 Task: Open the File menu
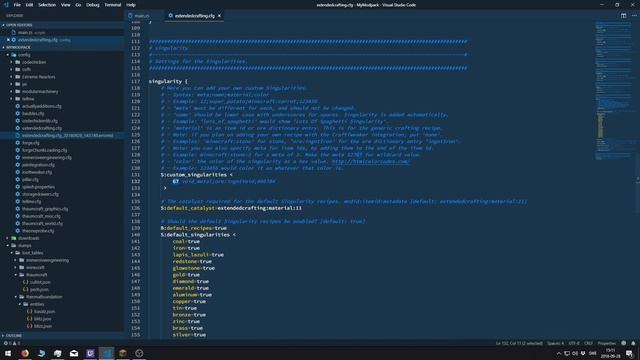point(17,5)
